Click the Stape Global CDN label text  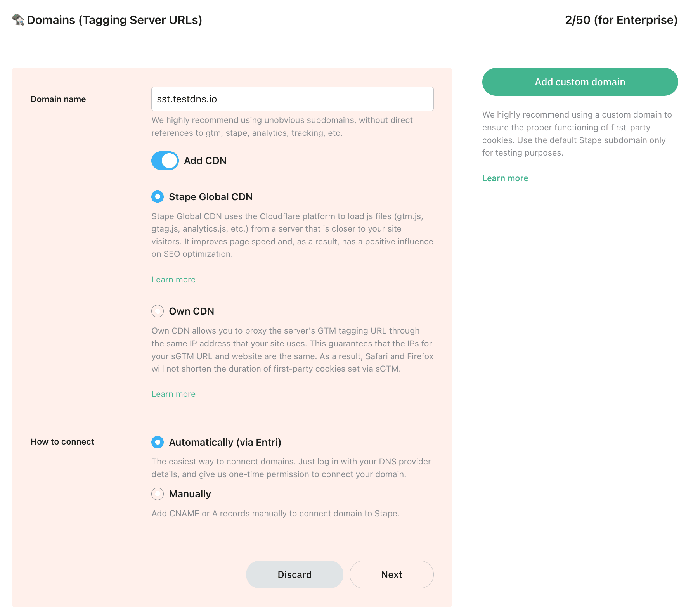tap(211, 197)
